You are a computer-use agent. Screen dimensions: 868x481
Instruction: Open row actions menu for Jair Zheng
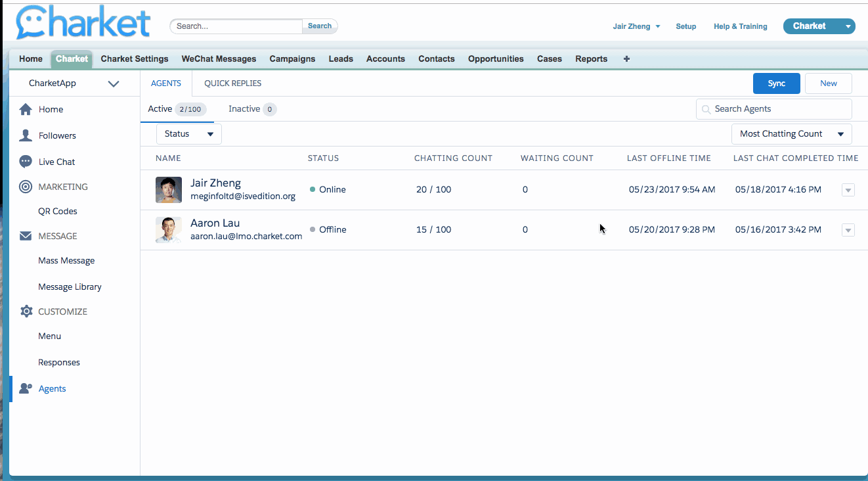(x=848, y=190)
